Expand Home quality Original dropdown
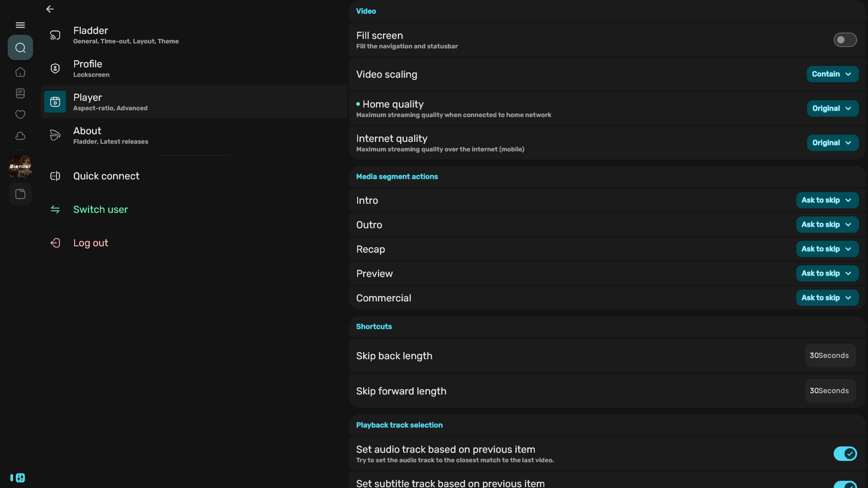 point(832,108)
